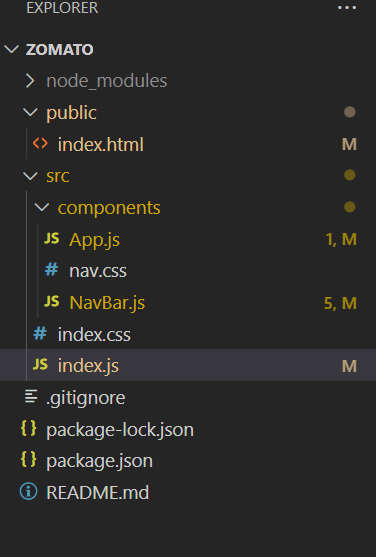Viewport: 376px width, 557px height.
Task: Open README.md file
Action: (x=97, y=493)
